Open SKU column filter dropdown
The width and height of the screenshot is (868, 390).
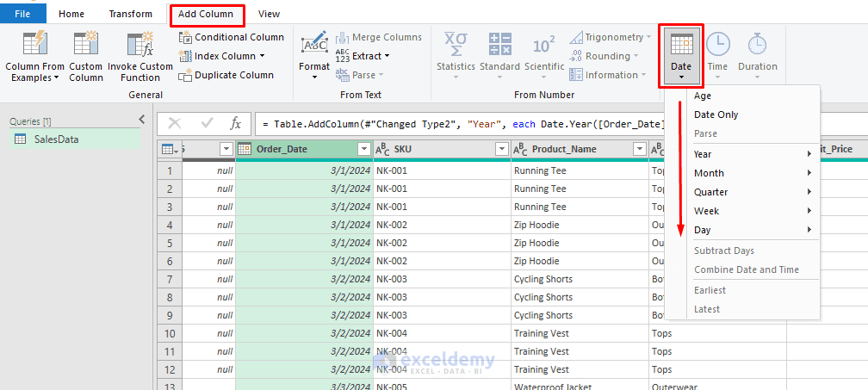click(x=501, y=149)
